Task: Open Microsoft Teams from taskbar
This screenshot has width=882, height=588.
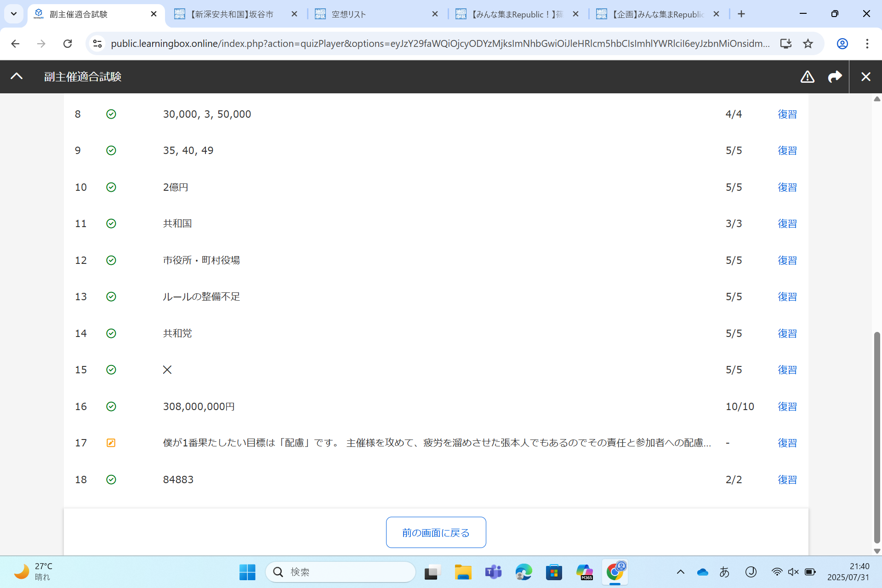Action: point(493,572)
